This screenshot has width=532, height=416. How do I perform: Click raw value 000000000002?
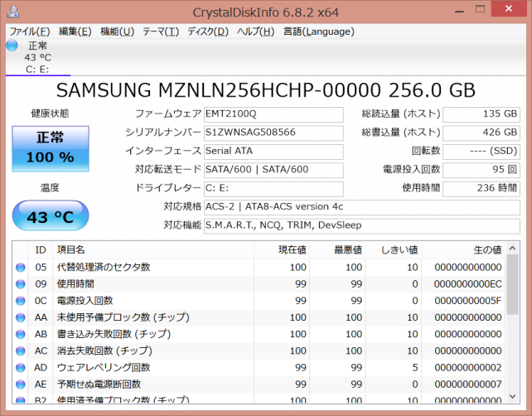(468, 367)
